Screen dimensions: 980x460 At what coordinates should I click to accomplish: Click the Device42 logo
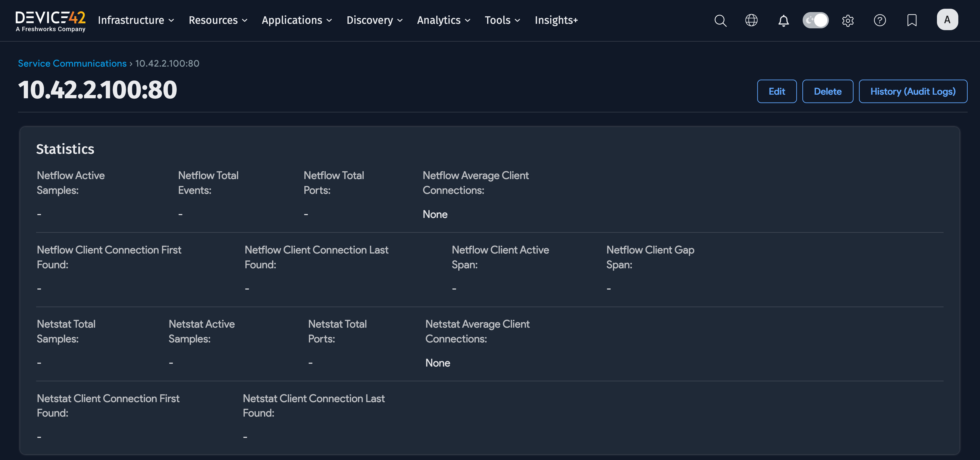(x=51, y=21)
